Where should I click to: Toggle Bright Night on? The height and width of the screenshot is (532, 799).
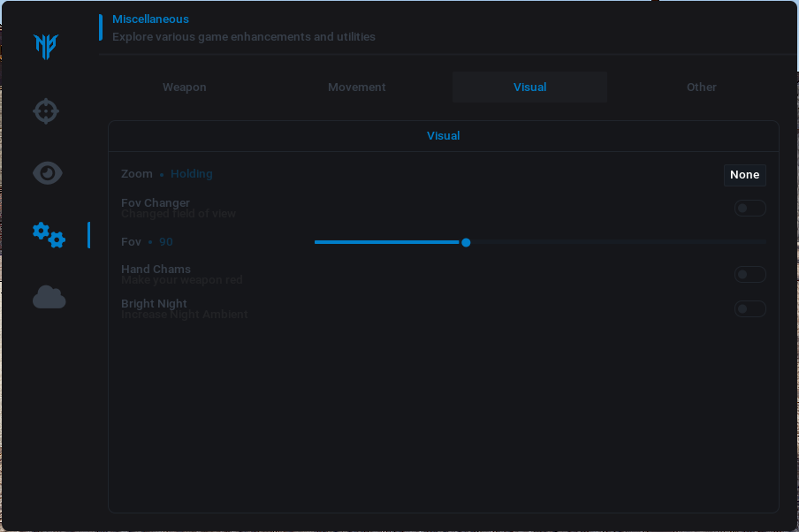click(750, 308)
